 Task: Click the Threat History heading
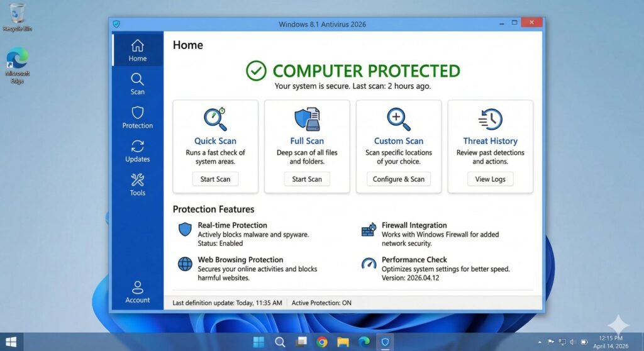coord(491,141)
